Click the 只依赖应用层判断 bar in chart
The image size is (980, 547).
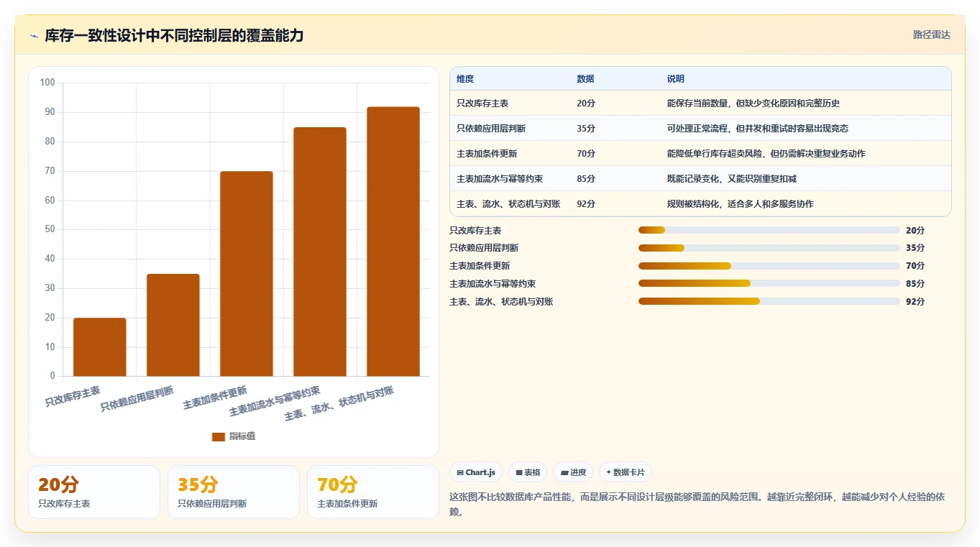(173, 325)
